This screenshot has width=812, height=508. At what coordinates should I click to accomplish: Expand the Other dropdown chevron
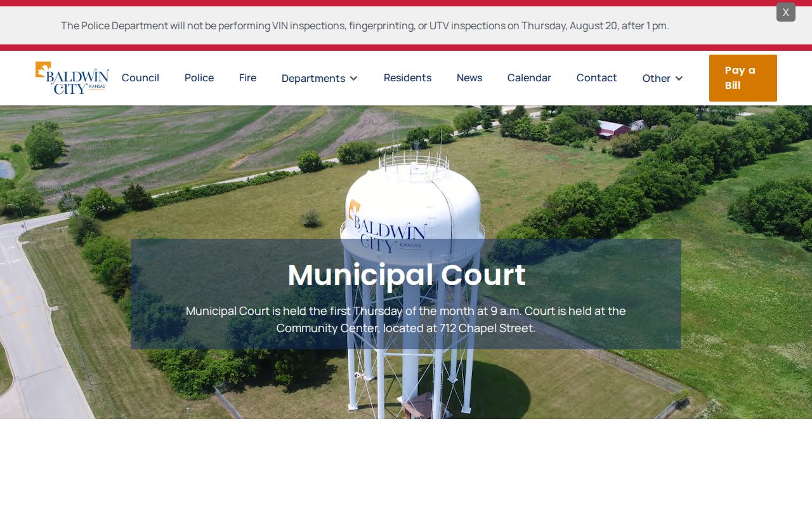click(679, 78)
